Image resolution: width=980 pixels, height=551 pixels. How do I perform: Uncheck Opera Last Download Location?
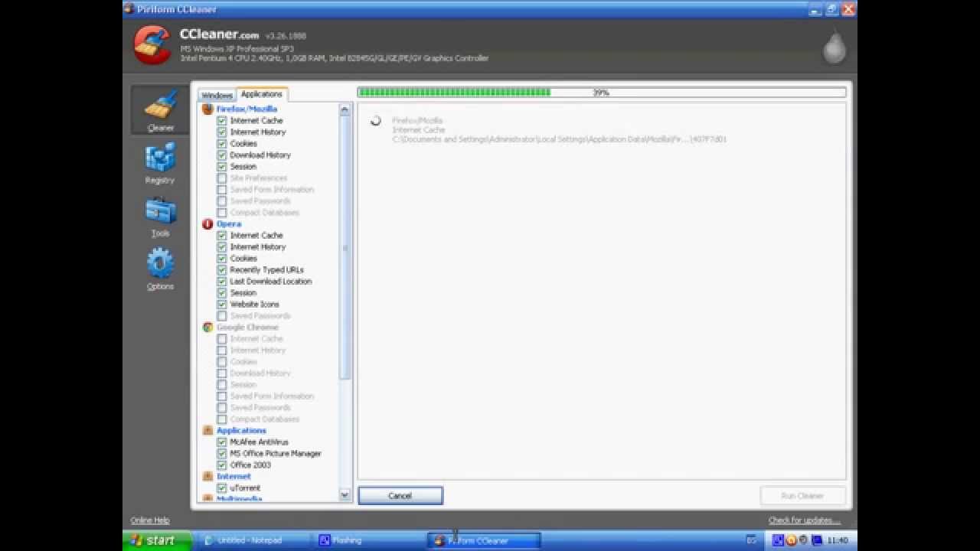[222, 281]
